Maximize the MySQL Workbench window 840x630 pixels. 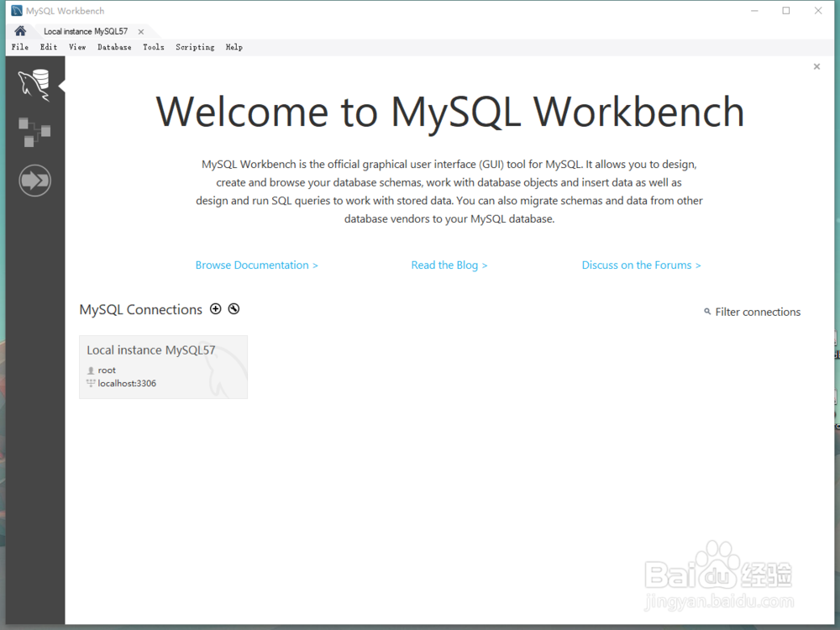(x=786, y=11)
